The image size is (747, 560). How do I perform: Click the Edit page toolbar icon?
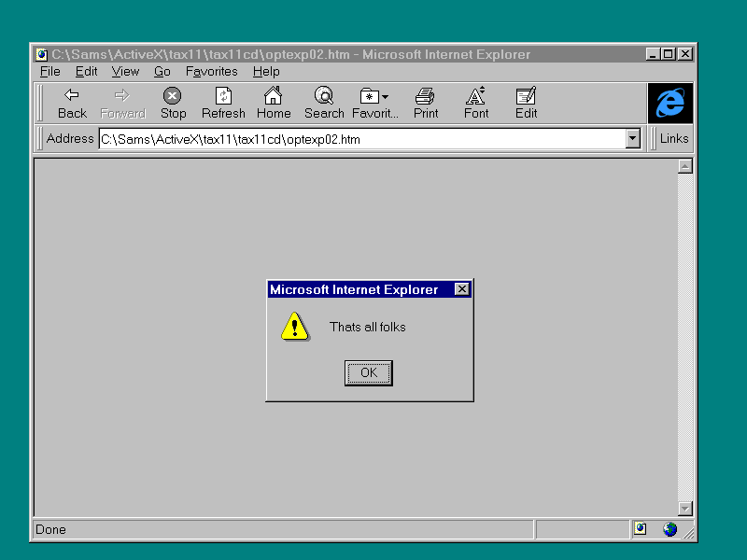coord(526,95)
